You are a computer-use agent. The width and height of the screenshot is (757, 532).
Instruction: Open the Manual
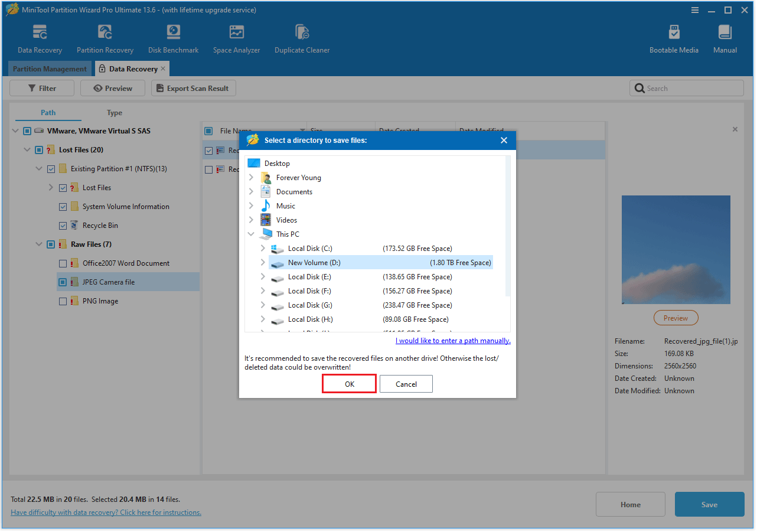tap(725, 37)
